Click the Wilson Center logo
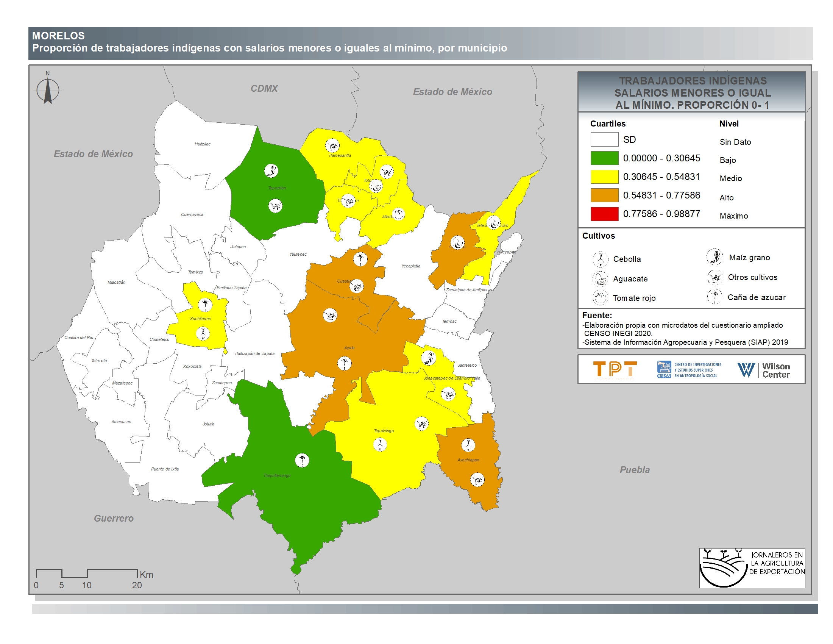Screen dimensions: 833x644 coord(764,370)
